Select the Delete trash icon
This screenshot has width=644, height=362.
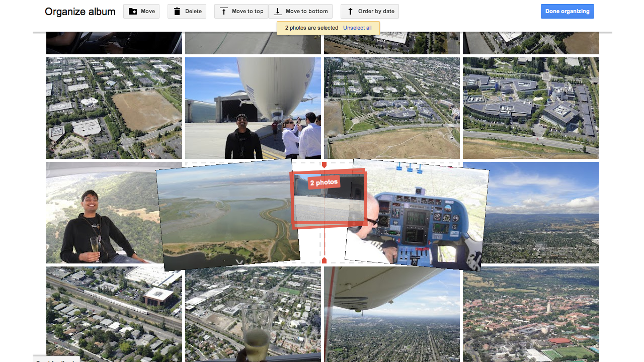177,11
